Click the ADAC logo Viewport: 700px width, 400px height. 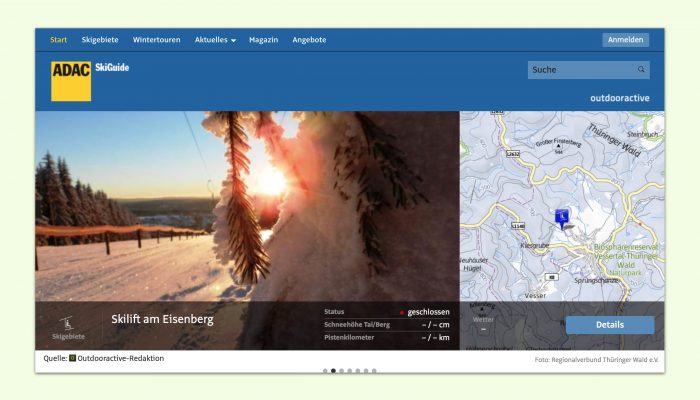coord(71,81)
